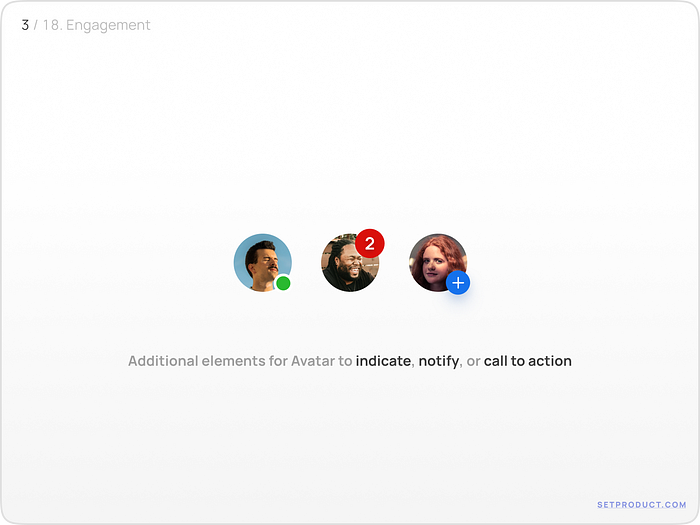Click the word 'Avatar' in the caption
This screenshot has width=700, height=525.
pos(313,361)
